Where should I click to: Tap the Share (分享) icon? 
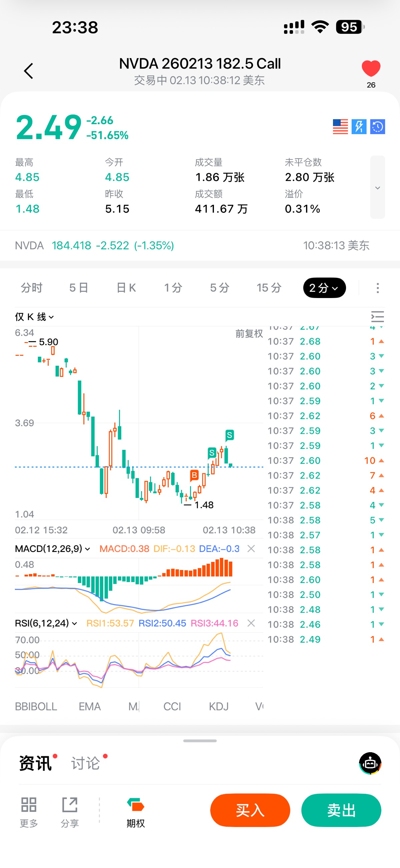pyautogui.click(x=70, y=811)
